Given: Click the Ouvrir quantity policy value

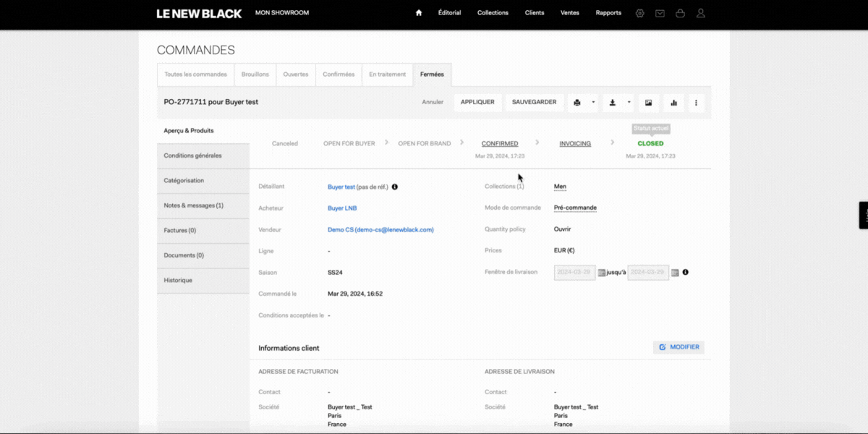Looking at the screenshot, I should pos(563,229).
